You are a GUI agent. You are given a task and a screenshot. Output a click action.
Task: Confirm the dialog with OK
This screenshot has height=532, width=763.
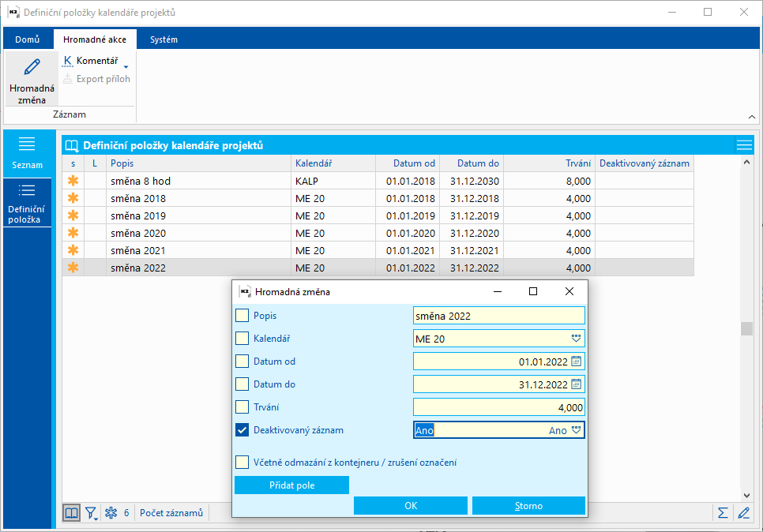point(411,506)
